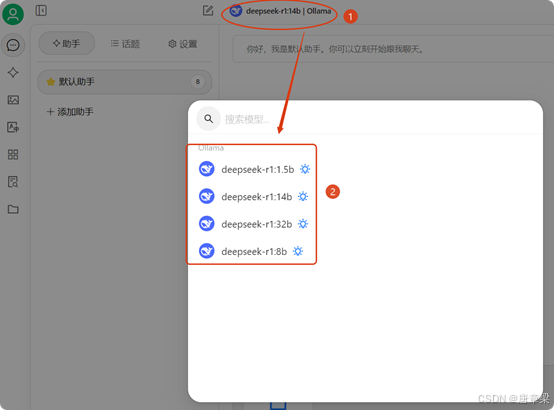Select model deepseek-r1:8b
This screenshot has height=410, width=554.
click(252, 251)
